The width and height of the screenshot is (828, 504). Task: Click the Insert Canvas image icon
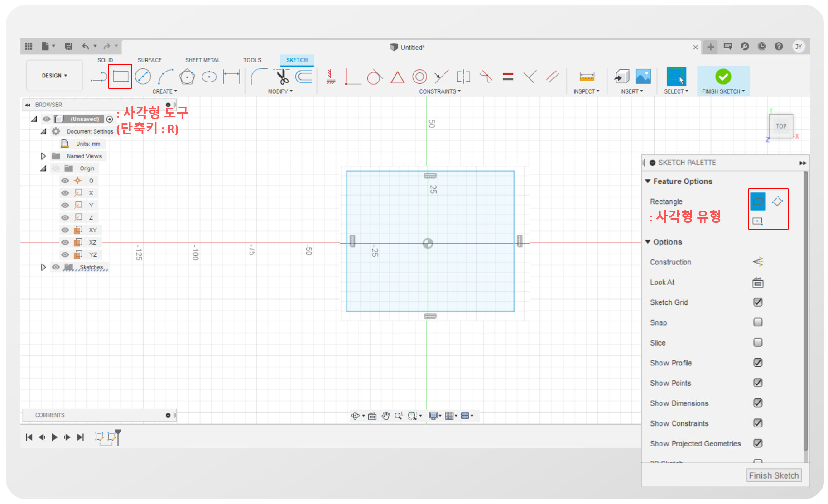643,77
